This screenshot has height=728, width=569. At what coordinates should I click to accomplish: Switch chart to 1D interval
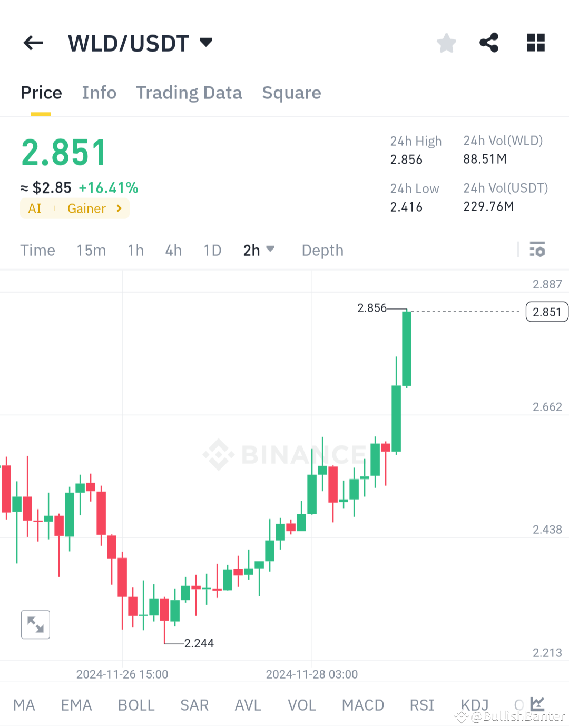[212, 250]
